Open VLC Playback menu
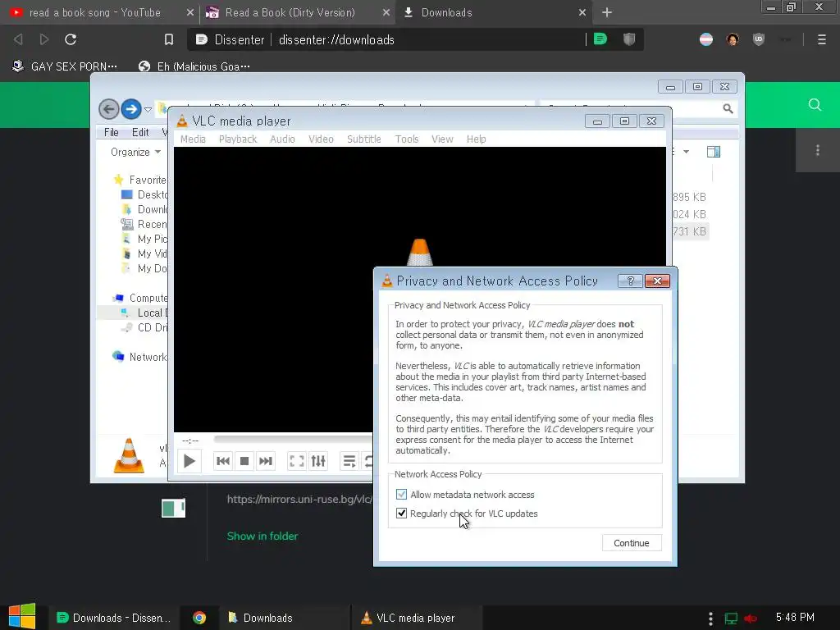This screenshot has width=840, height=630. pyautogui.click(x=238, y=139)
